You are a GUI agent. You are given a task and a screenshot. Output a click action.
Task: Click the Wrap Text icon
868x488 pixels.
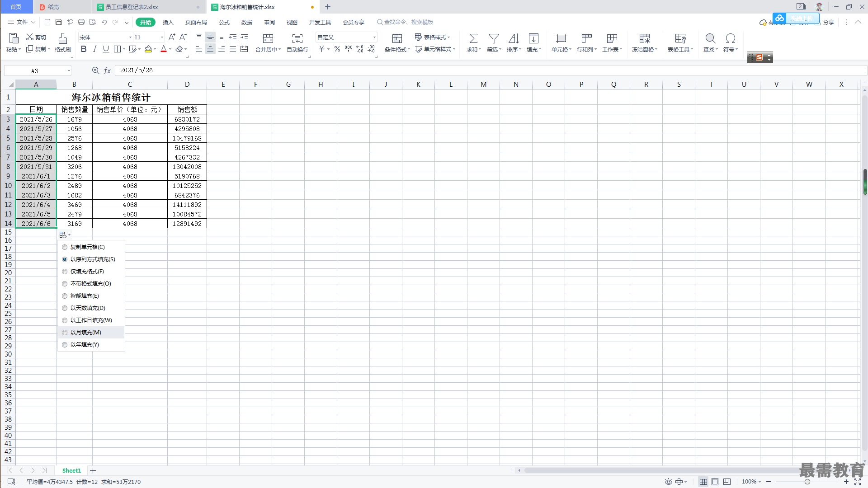[297, 38]
